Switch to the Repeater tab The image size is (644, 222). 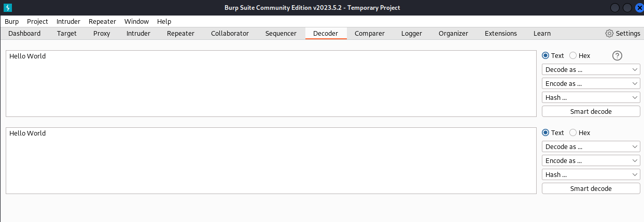click(x=180, y=33)
